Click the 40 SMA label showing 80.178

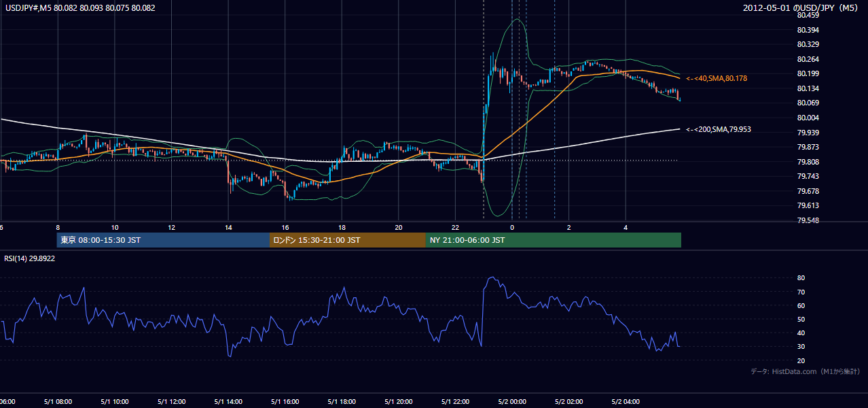coord(717,79)
